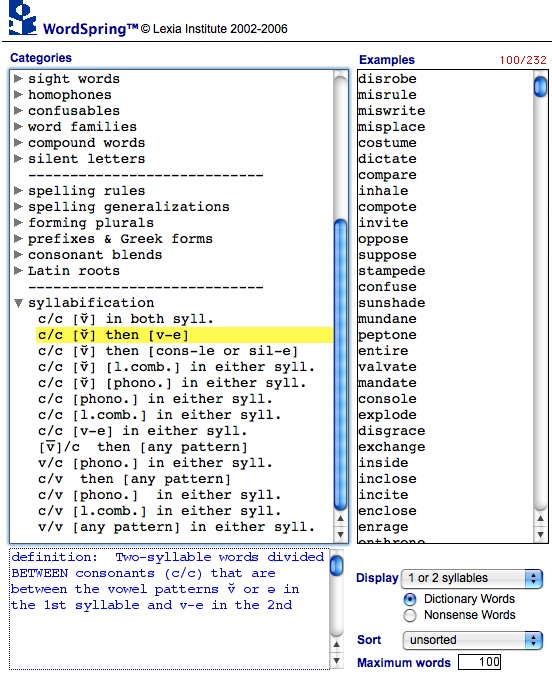Screen dimensions: 552x683
Task: Expand the Latin roots category
Action: [x=18, y=270]
